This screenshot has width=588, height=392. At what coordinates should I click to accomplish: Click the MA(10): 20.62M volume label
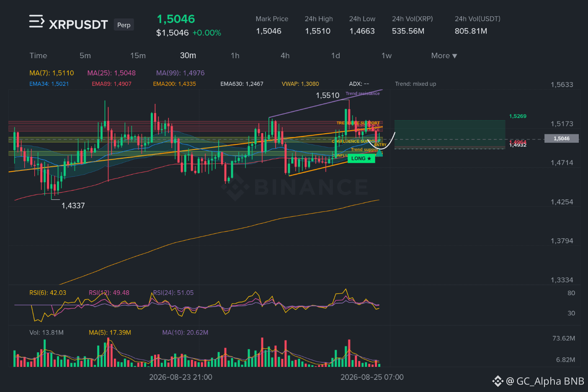click(x=185, y=333)
